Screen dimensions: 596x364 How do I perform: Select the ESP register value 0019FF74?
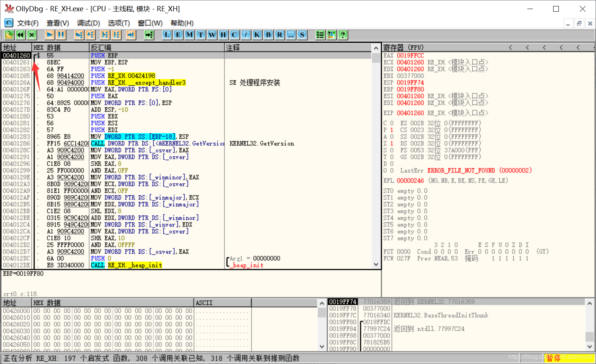[x=410, y=83]
